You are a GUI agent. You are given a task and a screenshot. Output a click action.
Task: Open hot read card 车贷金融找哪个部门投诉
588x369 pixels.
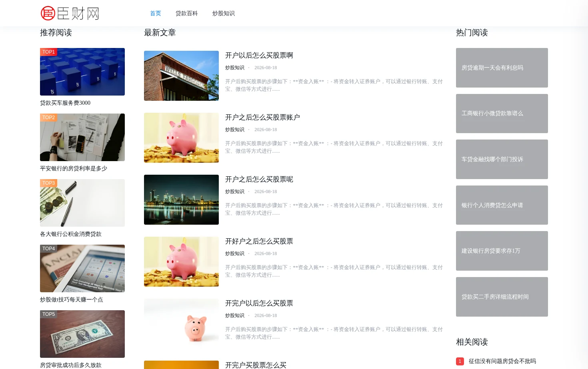[x=502, y=159]
